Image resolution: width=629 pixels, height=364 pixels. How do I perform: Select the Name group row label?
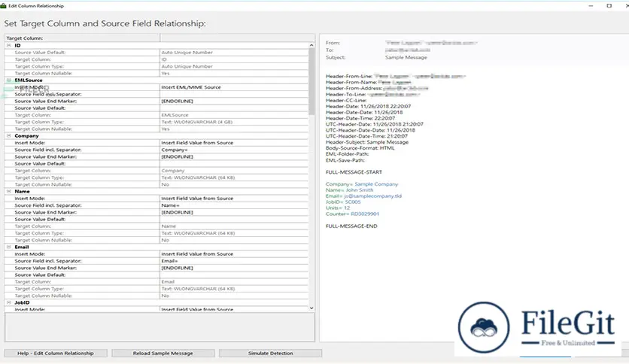[22, 191]
